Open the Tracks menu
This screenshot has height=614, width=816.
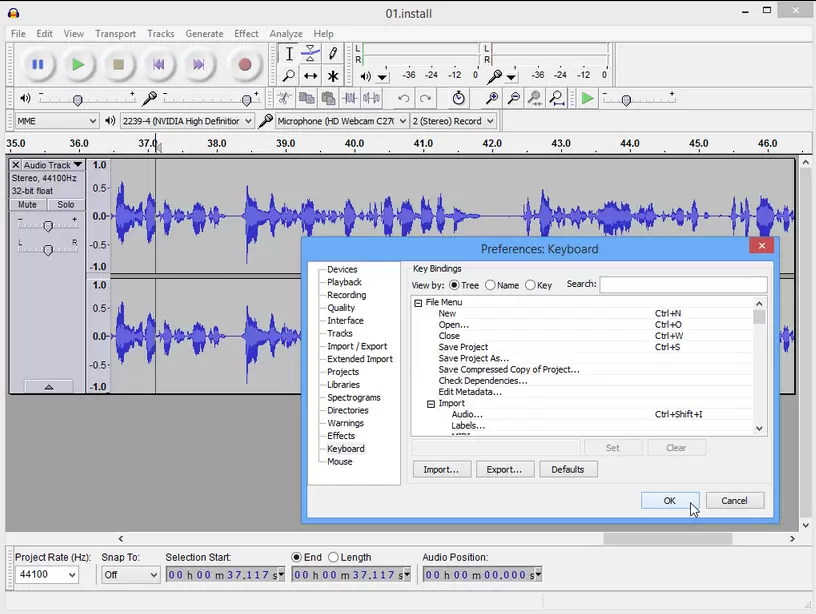click(x=160, y=34)
